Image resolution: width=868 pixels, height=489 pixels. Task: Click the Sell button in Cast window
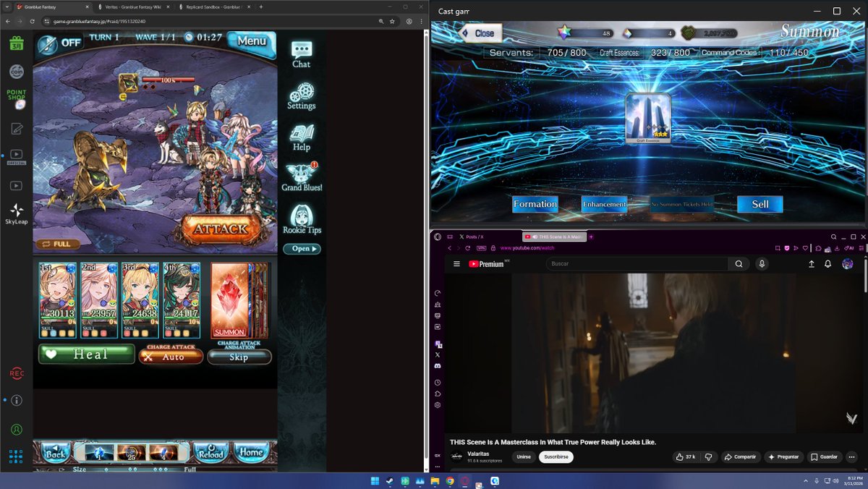[x=760, y=204]
